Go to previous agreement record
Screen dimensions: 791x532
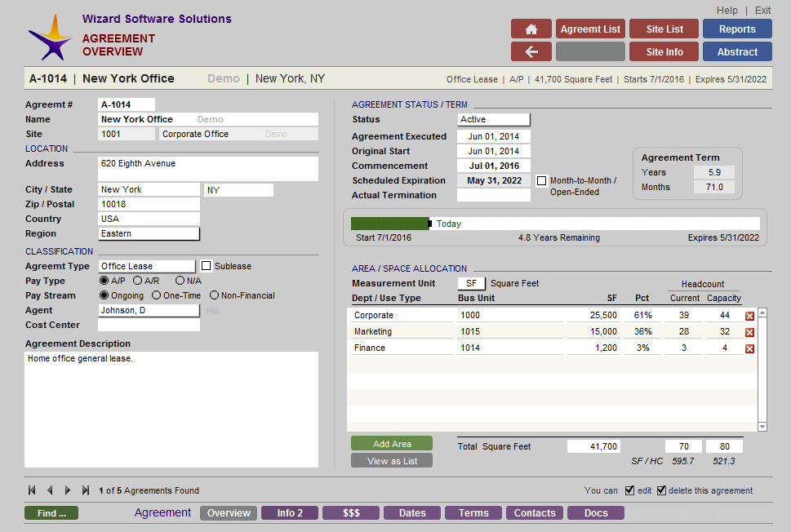point(50,490)
